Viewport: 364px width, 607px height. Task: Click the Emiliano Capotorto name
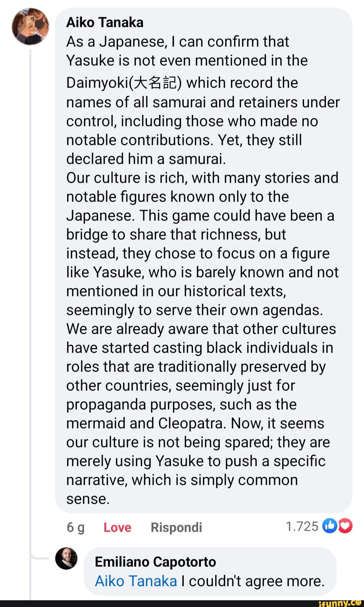[155, 562]
